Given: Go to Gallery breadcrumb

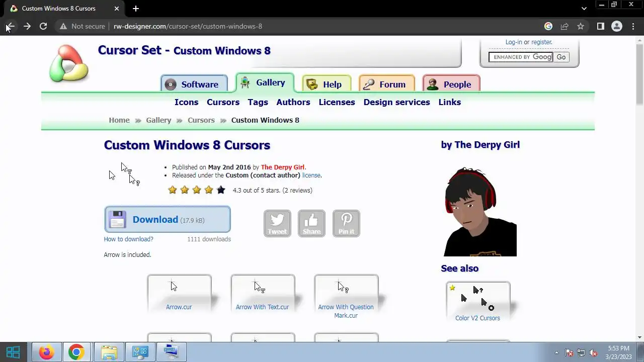Looking at the screenshot, I should coord(158,120).
